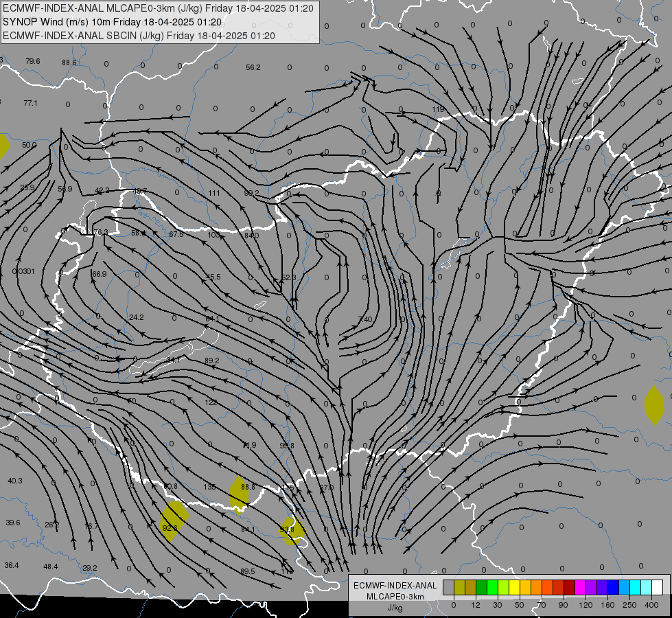Image resolution: width=672 pixels, height=618 pixels.
Task: Click the map value 119
Action: click(x=438, y=109)
